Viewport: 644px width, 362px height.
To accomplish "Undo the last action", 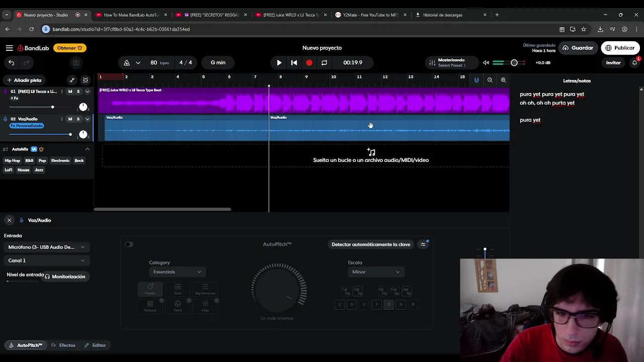I will [x=12, y=63].
